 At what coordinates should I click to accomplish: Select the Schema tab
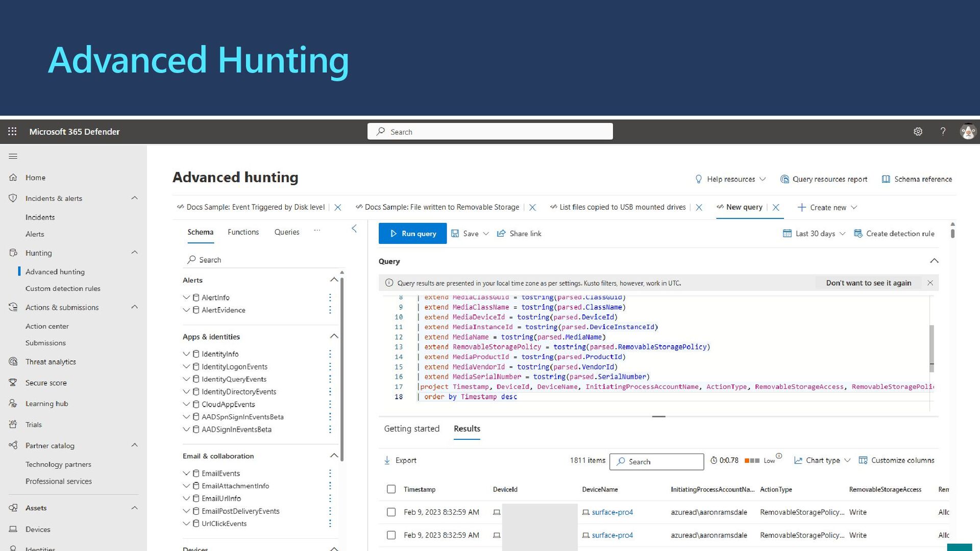pos(200,232)
